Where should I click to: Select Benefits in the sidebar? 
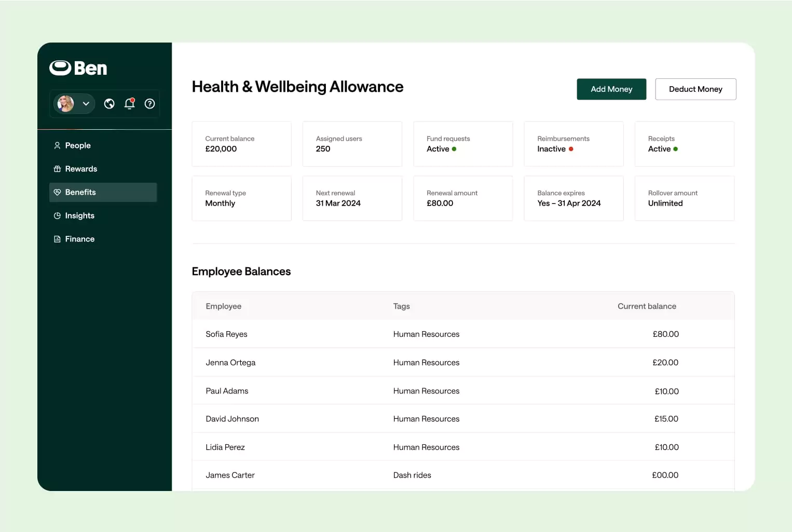click(103, 192)
